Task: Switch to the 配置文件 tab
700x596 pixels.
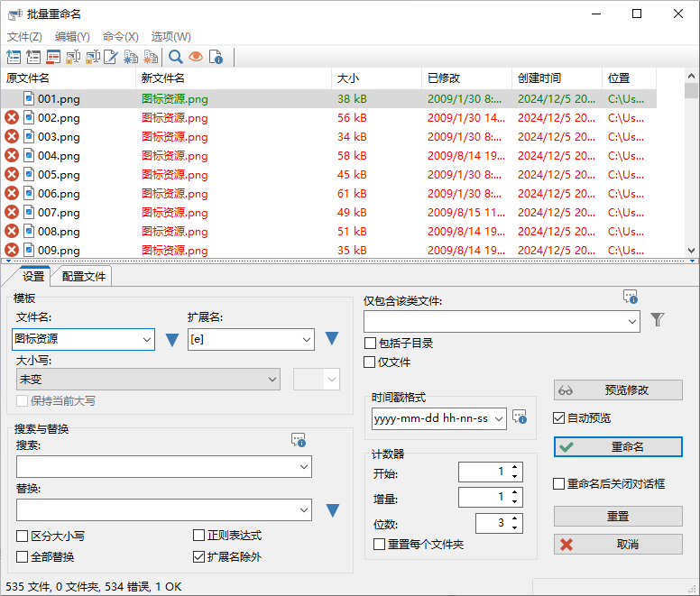Action: point(84,277)
